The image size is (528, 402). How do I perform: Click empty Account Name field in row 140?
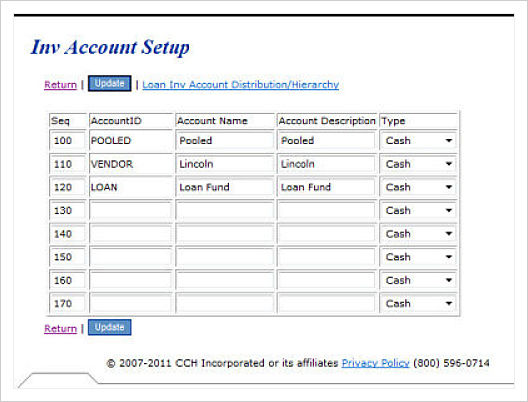(225, 234)
